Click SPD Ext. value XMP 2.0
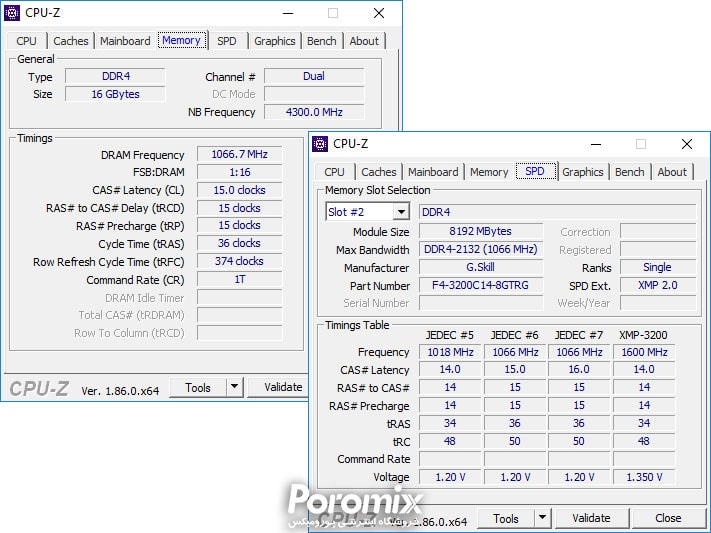711x533 pixels. tap(657, 285)
